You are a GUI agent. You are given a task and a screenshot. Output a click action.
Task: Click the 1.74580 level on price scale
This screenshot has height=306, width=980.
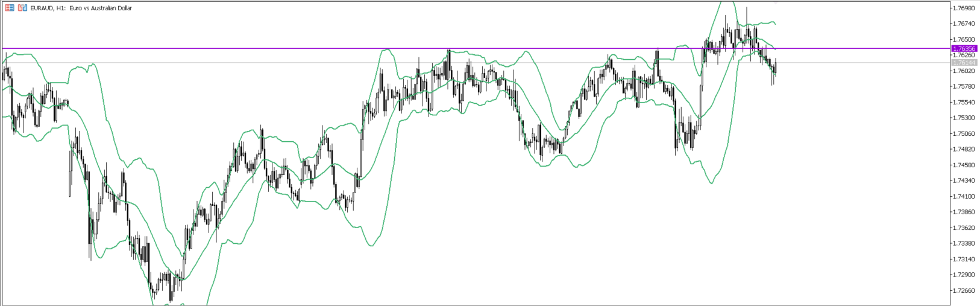(964, 165)
